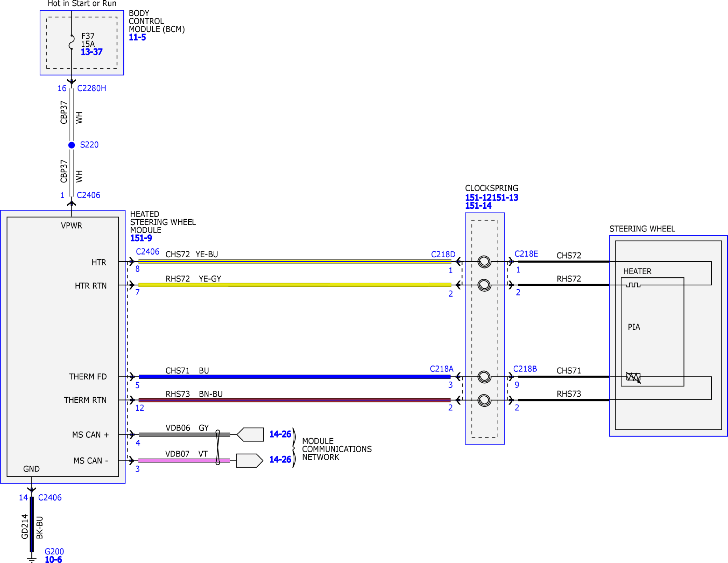The image size is (728, 563).
Task: Select connector label C2406 near VPWR pin 1
Action: tap(89, 195)
